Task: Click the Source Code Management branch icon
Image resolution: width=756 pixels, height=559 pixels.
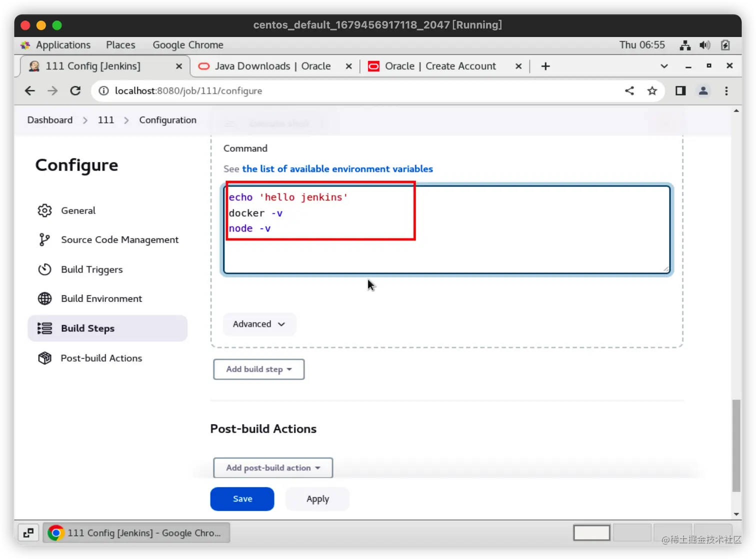Action: tap(44, 240)
